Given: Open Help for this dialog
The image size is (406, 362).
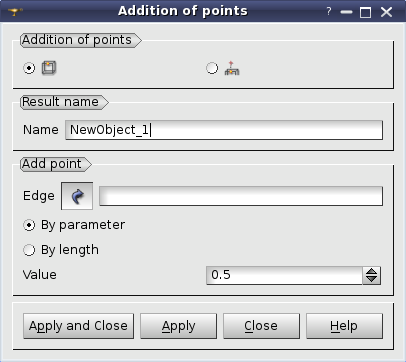Looking at the screenshot, I should [344, 326].
